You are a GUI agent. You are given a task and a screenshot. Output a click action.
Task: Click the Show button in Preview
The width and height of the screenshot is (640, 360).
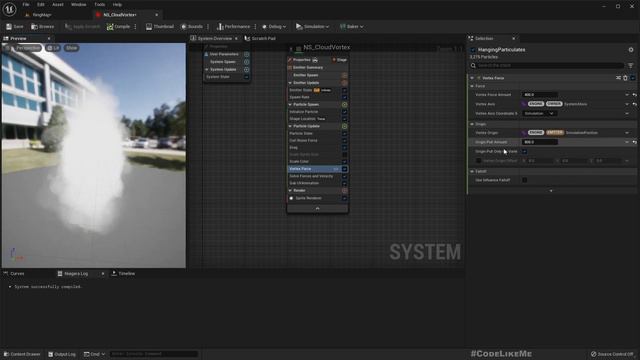(x=71, y=48)
